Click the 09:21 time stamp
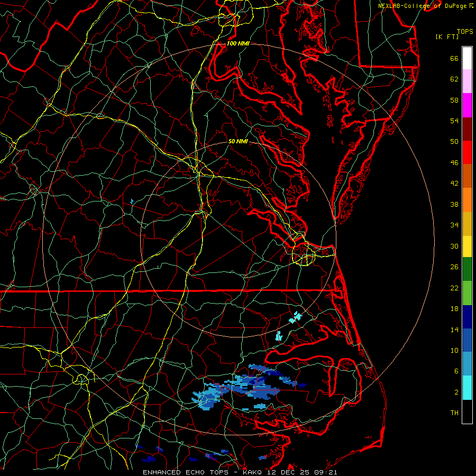 (326, 472)
